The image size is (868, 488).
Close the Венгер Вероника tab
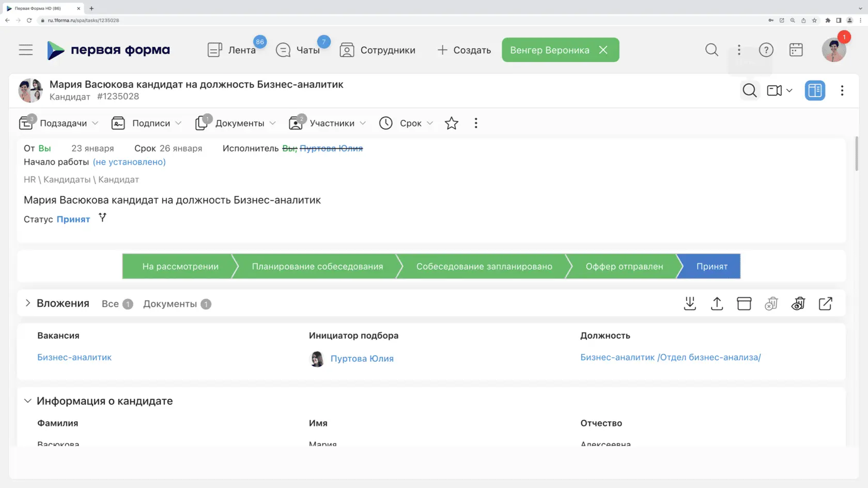coord(603,50)
